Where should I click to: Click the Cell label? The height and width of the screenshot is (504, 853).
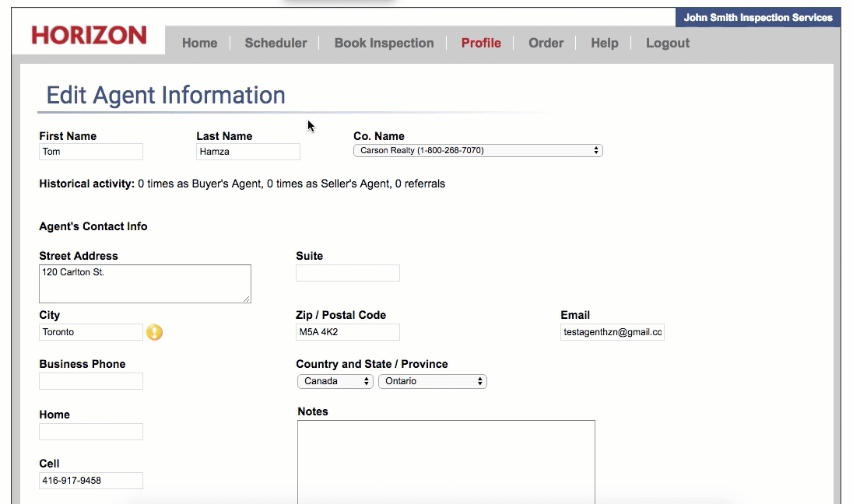(x=49, y=464)
